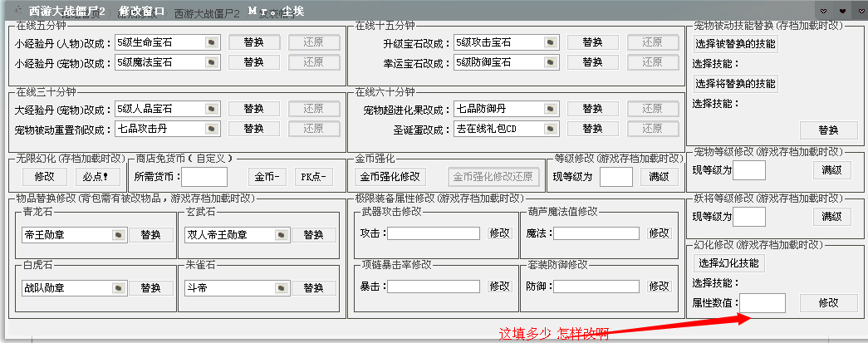Focus the 魔法 input field
This screenshot has width=868, height=343.
[596, 233]
